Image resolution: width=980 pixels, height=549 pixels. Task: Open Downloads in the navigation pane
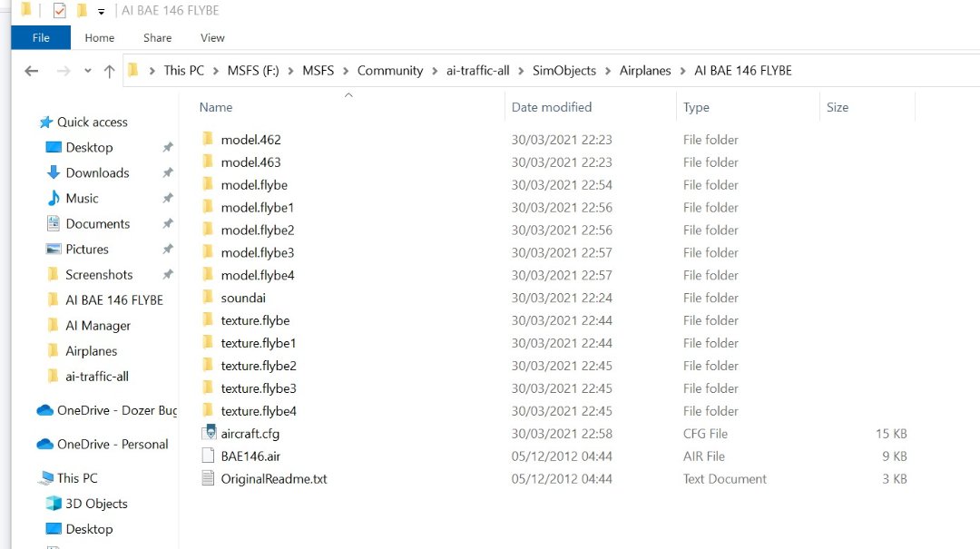click(x=97, y=172)
